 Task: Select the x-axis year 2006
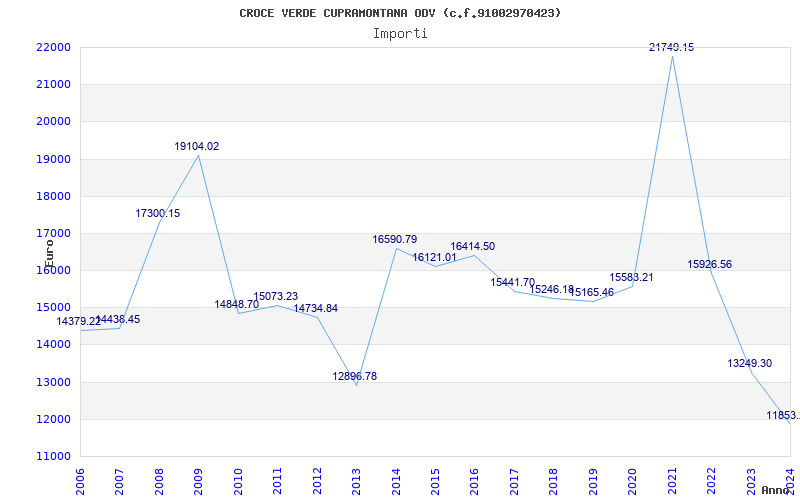tap(80, 482)
